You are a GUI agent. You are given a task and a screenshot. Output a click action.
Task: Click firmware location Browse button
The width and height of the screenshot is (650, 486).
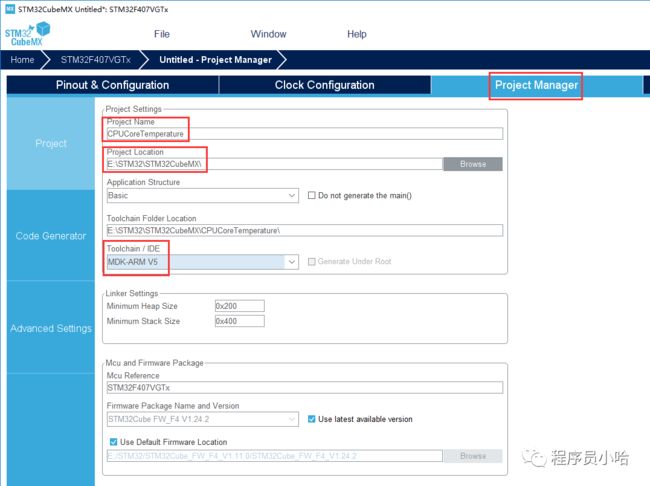pyautogui.click(x=473, y=456)
